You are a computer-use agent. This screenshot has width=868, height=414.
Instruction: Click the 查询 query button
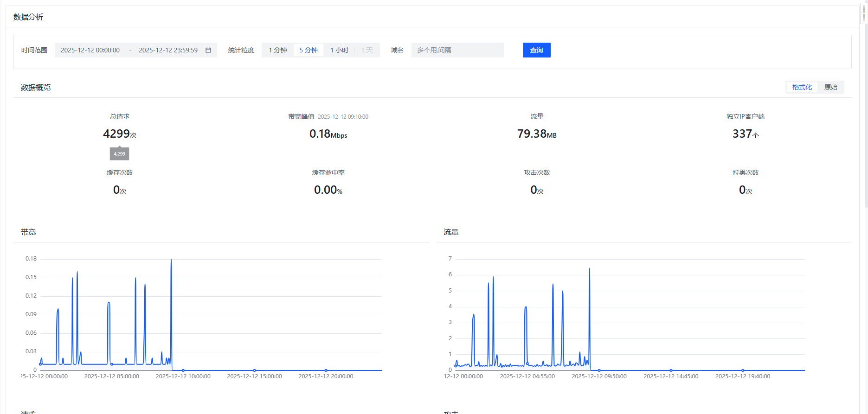537,50
